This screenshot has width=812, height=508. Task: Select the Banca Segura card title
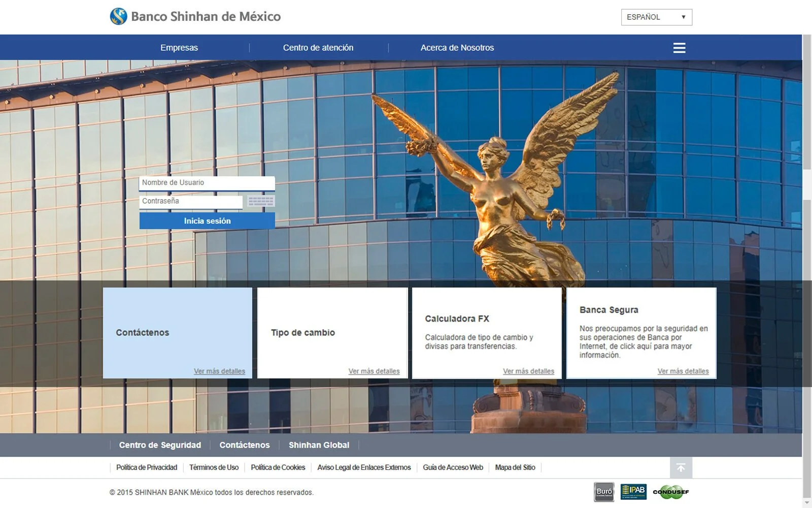tap(609, 310)
